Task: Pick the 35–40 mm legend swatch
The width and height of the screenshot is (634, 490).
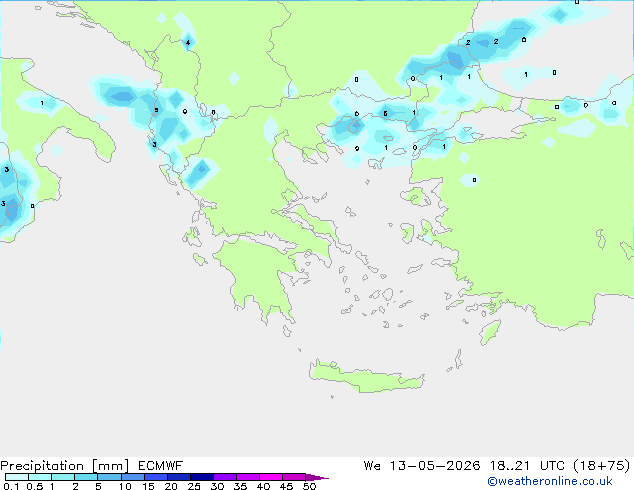Action: pyautogui.click(x=248, y=477)
